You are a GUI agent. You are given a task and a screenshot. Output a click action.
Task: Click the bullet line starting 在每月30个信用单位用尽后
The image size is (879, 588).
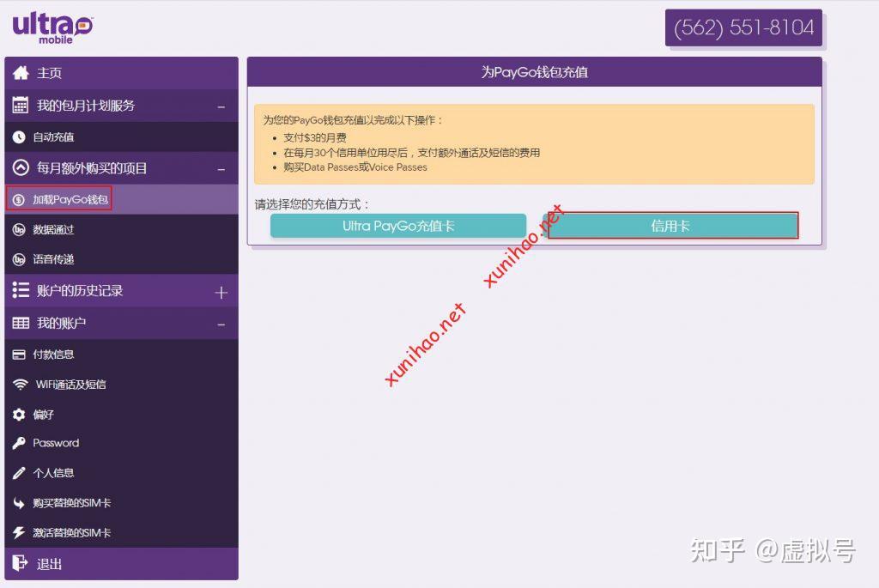[411, 153]
